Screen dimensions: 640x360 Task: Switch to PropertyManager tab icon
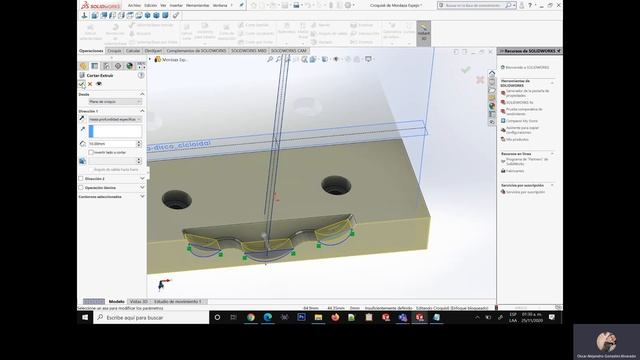95,66
